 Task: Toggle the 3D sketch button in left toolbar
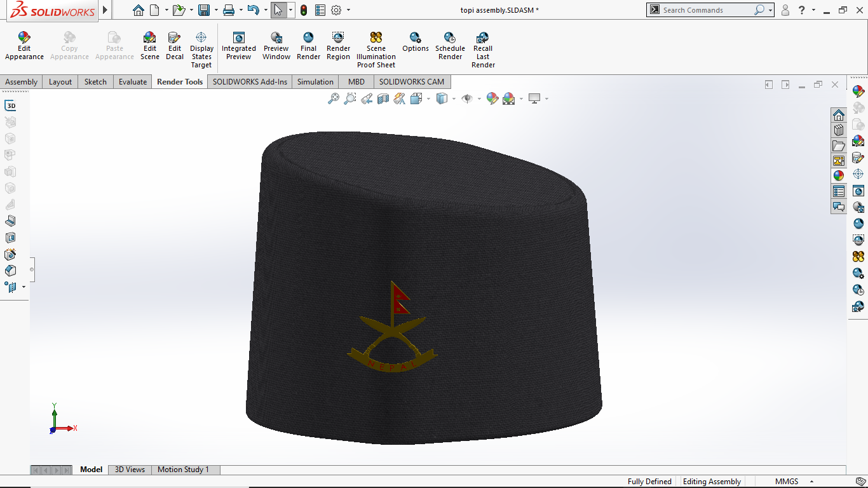[10, 105]
